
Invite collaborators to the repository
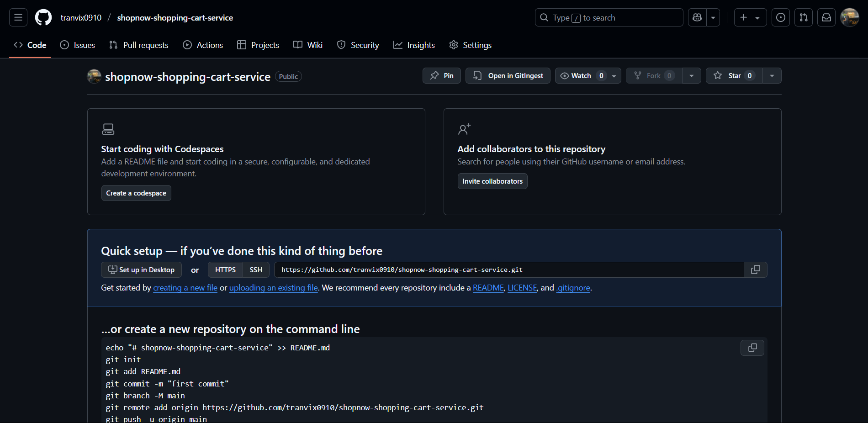(x=492, y=181)
